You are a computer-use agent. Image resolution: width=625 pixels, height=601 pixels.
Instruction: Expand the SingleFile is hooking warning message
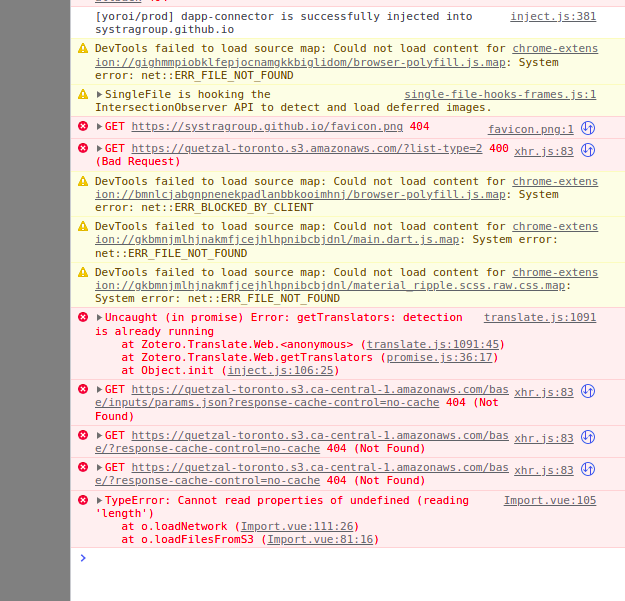pos(99,94)
